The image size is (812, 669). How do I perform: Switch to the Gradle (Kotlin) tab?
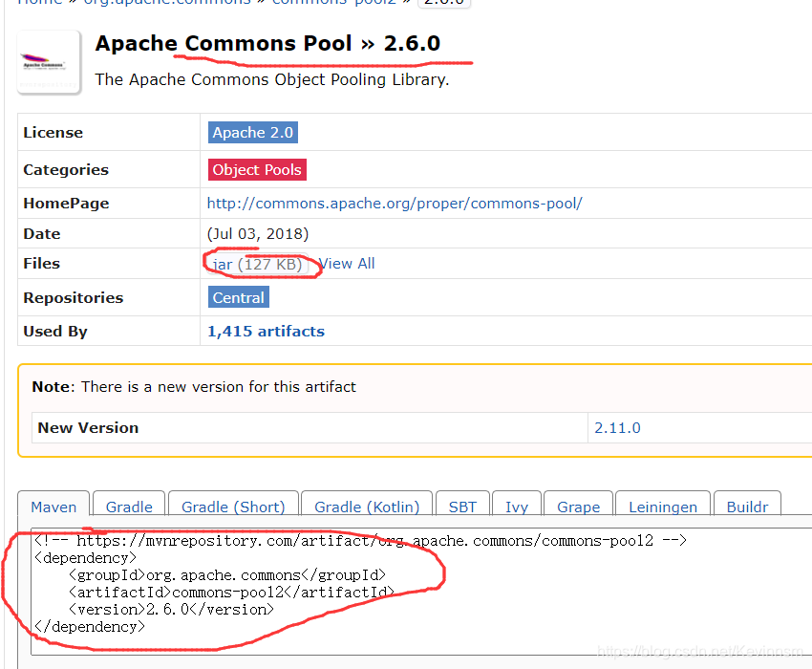click(x=367, y=507)
